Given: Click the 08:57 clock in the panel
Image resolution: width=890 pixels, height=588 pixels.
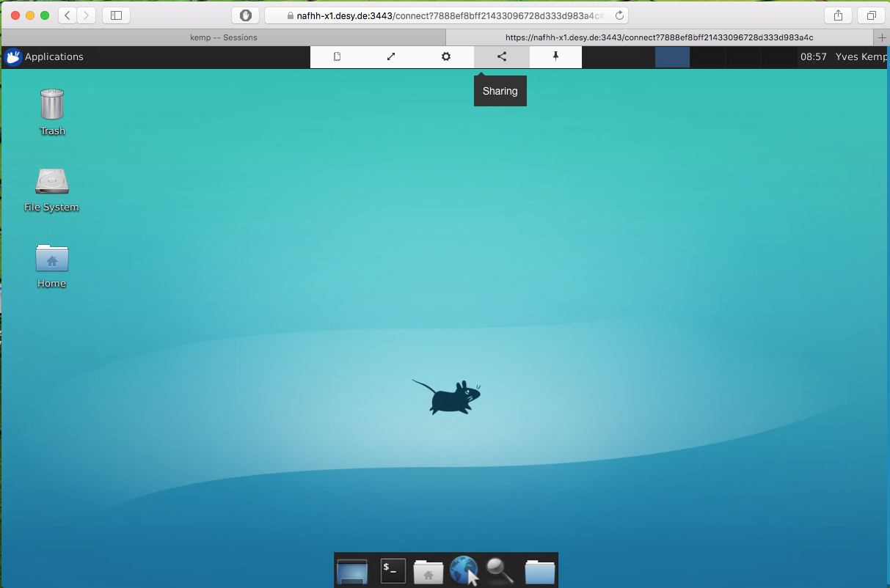Looking at the screenshot, I should [813, 57].
